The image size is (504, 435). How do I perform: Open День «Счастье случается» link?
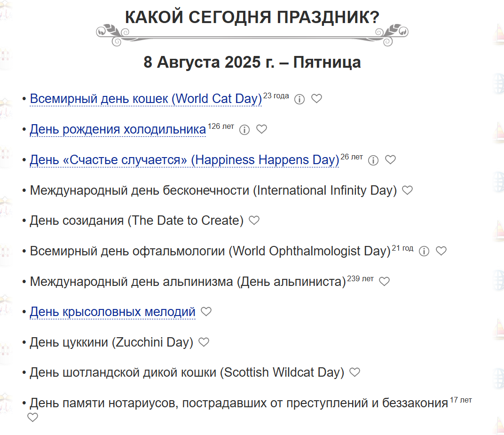pyautogui.click(x=184, y=160)
